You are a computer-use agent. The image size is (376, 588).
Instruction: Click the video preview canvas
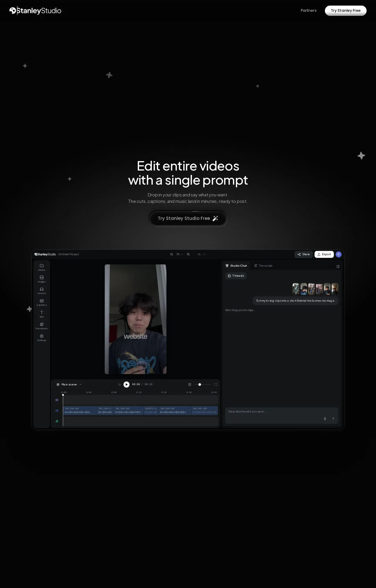click(136, 319)
